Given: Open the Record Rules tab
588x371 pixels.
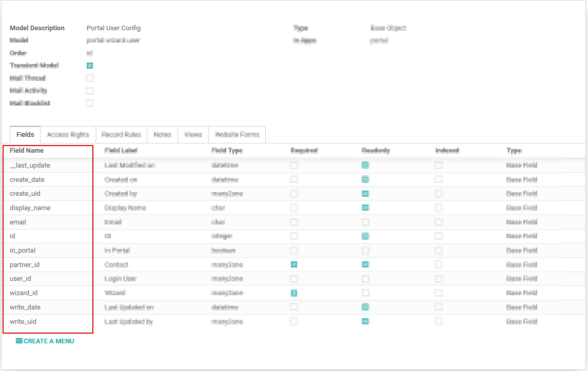Looking at the screenshot, I should point(121,135).
